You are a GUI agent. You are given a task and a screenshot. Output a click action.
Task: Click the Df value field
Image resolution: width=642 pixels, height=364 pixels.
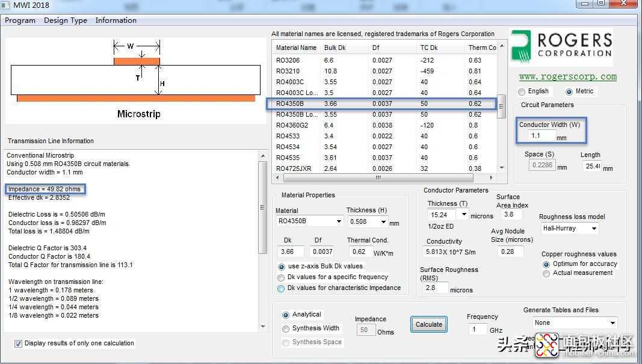pos(323,251)
